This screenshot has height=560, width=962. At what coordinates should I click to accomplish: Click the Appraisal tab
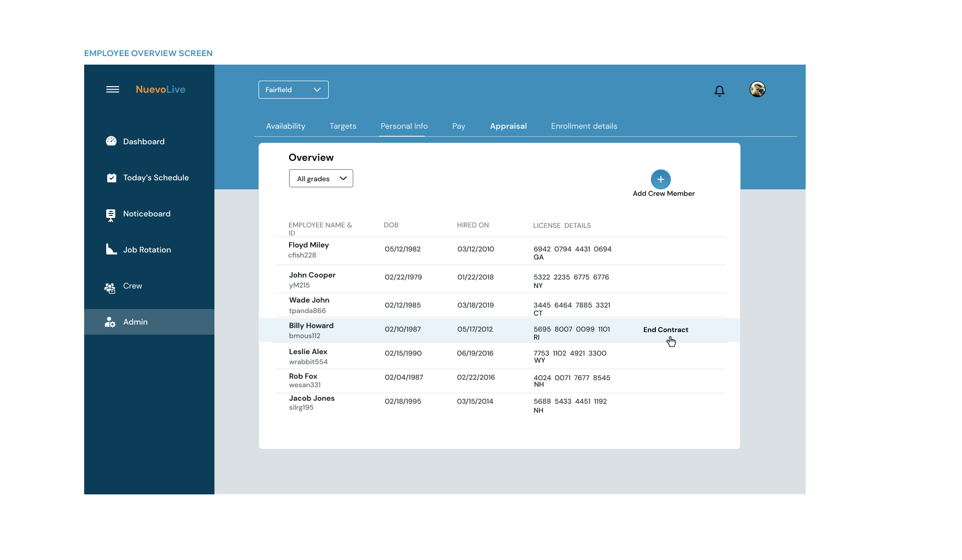(x=508, y=126)
